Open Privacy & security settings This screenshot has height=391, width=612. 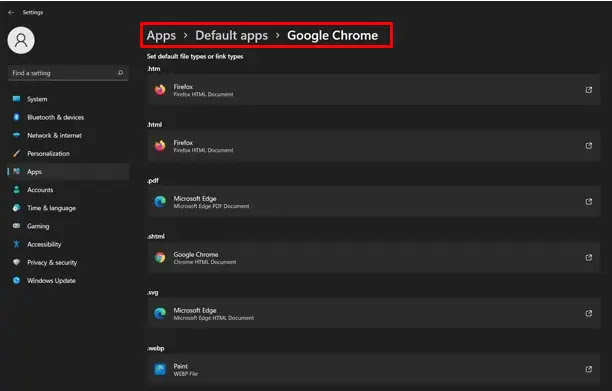tap(68, 262)
